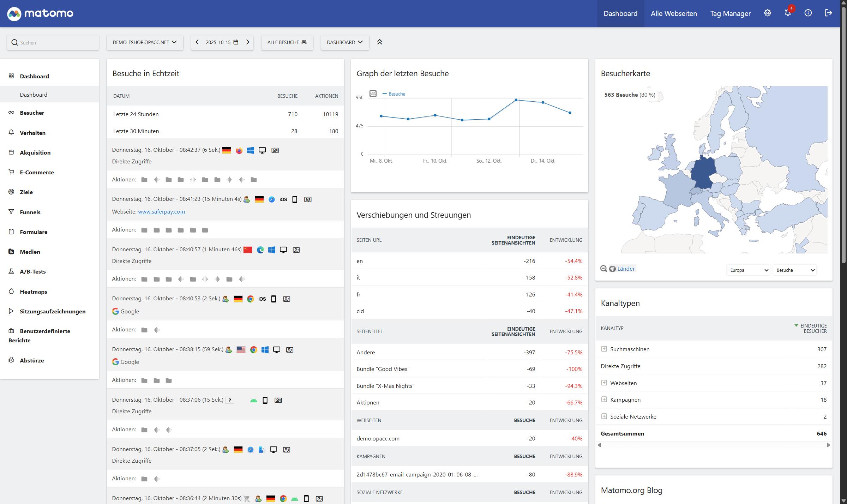Click the 'Direkte Zugriffe' channel row

(x=714, y=366)
